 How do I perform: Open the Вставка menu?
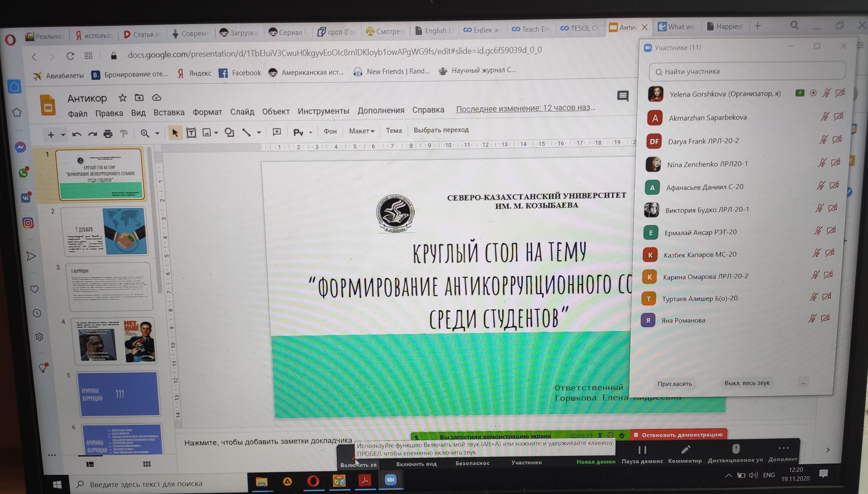(169, 113)
